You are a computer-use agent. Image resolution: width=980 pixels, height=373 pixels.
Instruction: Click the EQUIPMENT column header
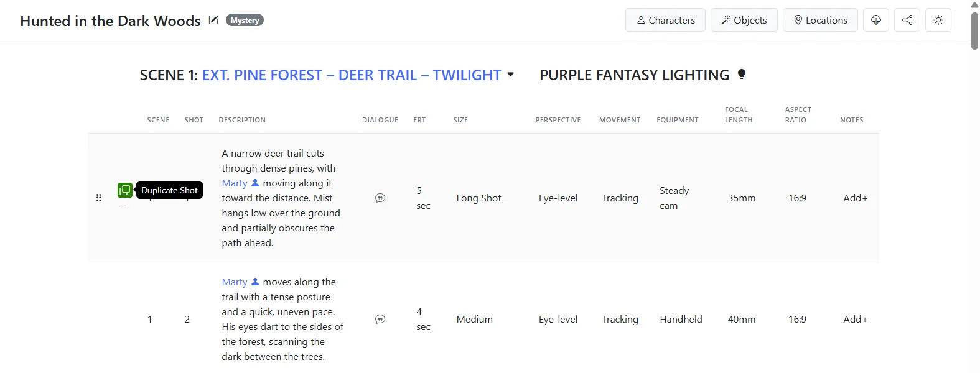(x=677, y=120)
